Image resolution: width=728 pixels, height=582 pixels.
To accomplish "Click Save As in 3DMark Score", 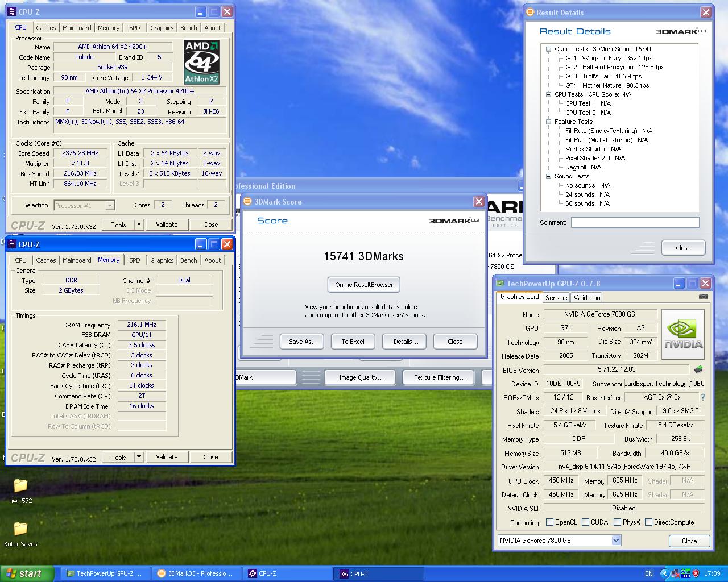I will point(303,342).
